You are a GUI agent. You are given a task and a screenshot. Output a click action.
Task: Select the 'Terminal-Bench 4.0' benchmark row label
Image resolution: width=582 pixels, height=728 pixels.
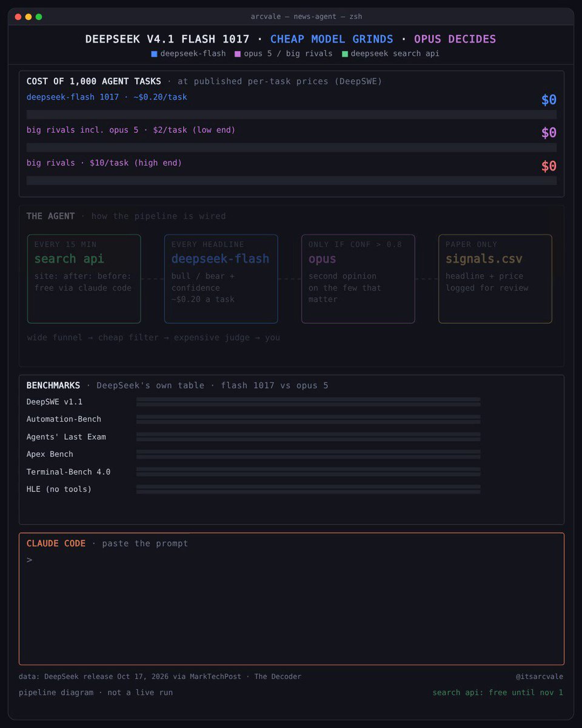(69, 471)
